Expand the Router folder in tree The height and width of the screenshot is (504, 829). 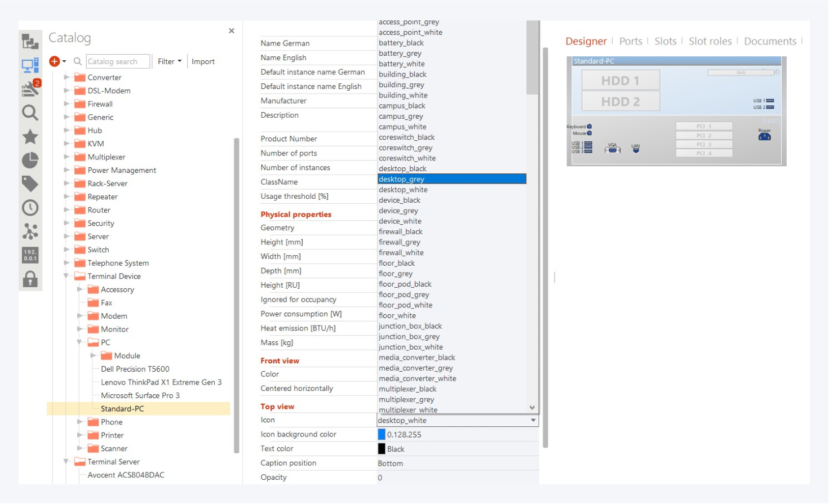point(67,210)
